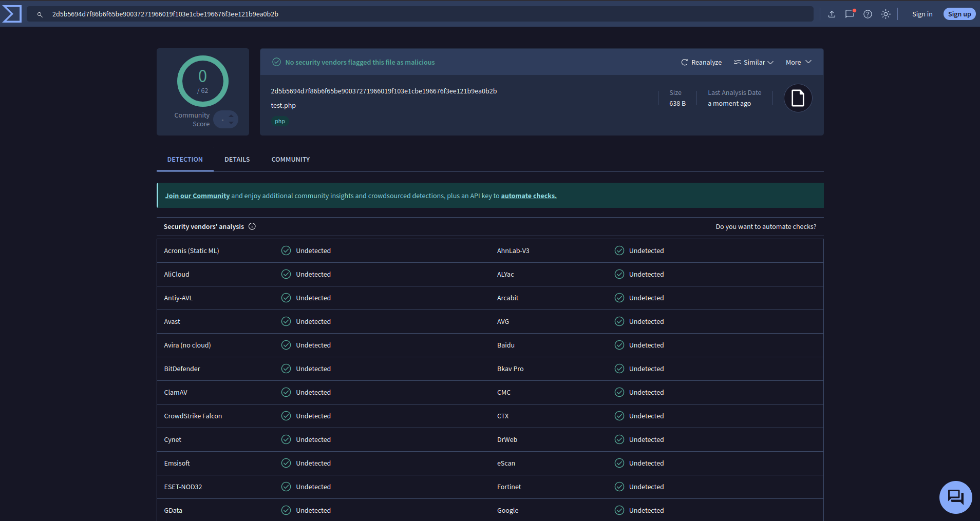Click the search magnifier icon
This screenshot has width=980, height=521.
40,14
